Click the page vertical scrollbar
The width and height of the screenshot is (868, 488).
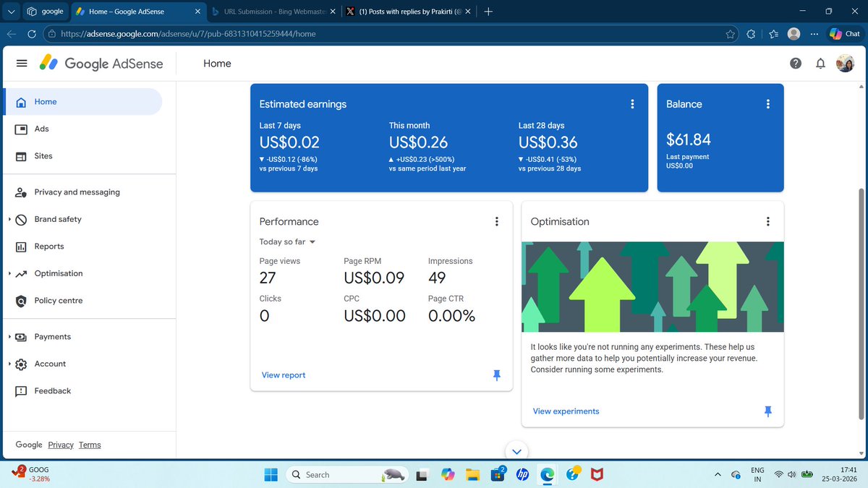pyautogui.click(x=860, y=304)
